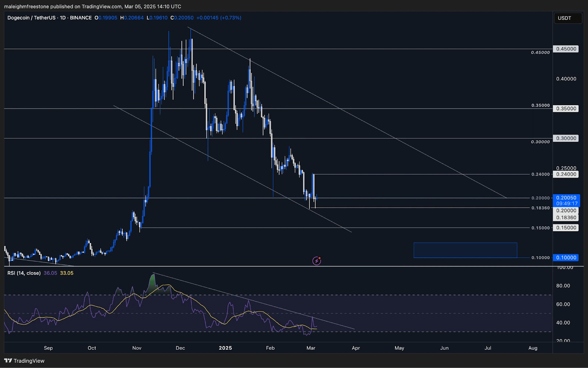Image resolution: width=588 pixels, height=368 pixels.
Task: Click the purple lightning bolt alert icon
Action: 316,261
